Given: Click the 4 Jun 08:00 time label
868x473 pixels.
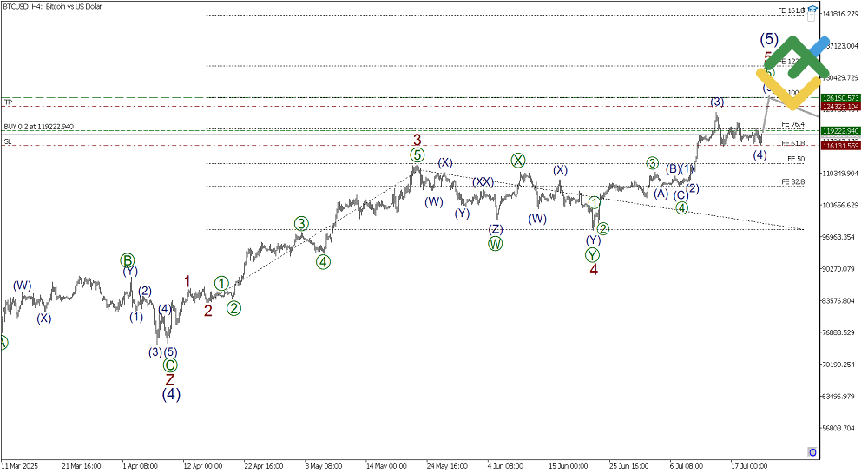Looking at the screenshot, I should [505, 466].
